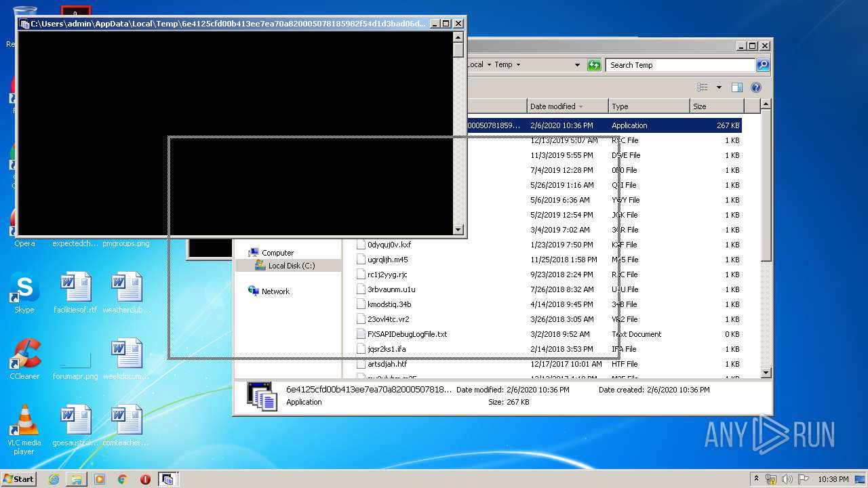The width and height of the screenshot is (868, 488).
Task: Click network tray icon
Action: point(771,479)
